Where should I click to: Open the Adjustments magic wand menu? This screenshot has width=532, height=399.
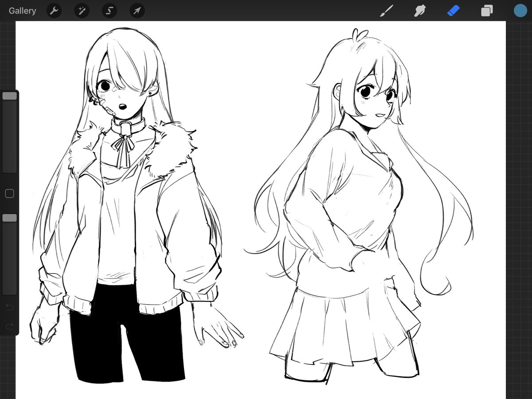pos(82,11)
